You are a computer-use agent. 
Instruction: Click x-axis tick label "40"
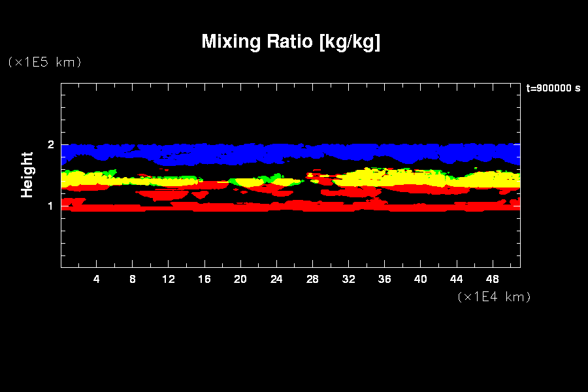pos(420,279)
